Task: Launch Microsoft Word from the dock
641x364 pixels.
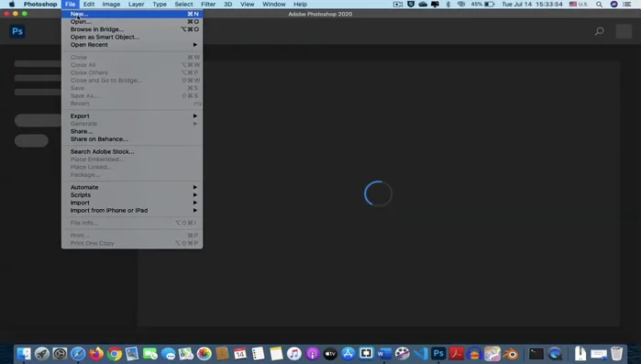Action: click(384, 353)
